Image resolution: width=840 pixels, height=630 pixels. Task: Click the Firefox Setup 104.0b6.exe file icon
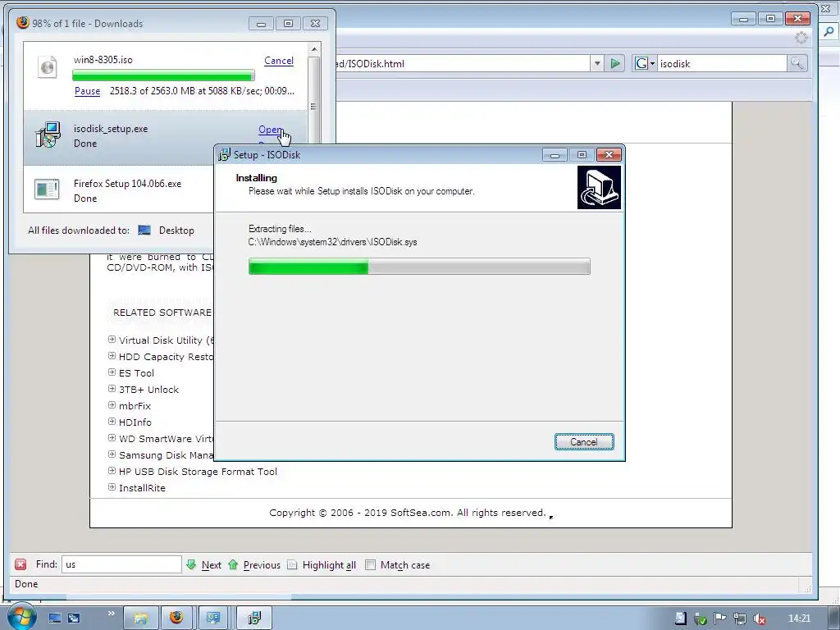(47, 189)
